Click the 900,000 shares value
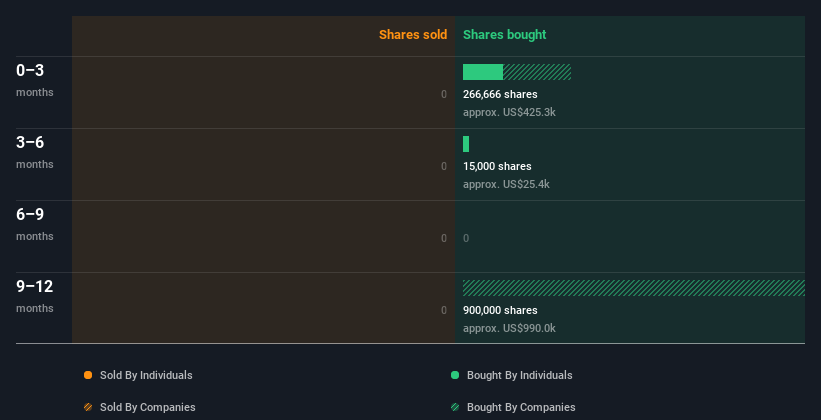 point(500,311)
